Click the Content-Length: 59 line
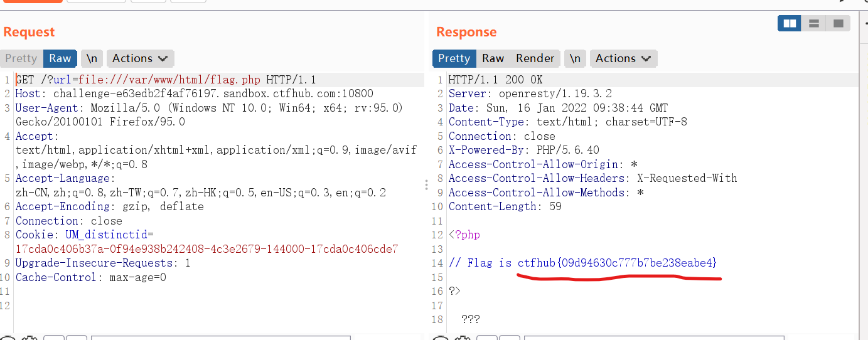 tap(505, 206)
